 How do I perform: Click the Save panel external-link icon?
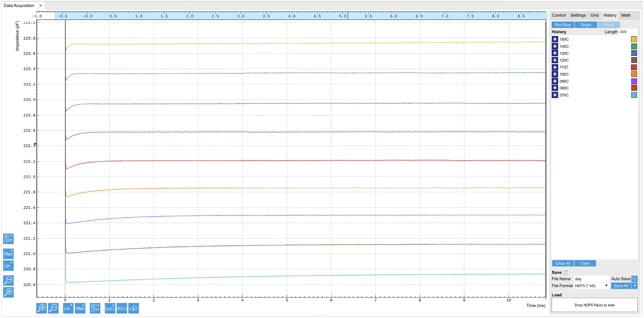(565, 272)
